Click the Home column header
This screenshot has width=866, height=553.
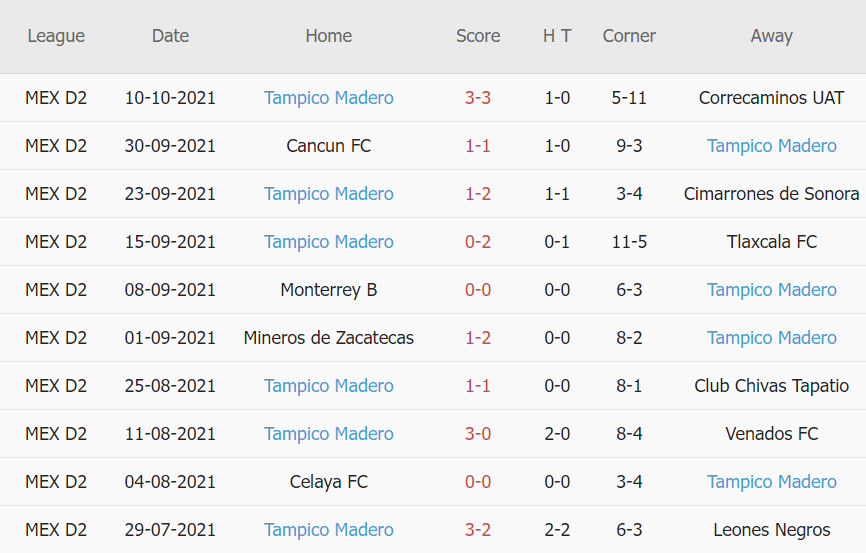(x=328, y=36)
